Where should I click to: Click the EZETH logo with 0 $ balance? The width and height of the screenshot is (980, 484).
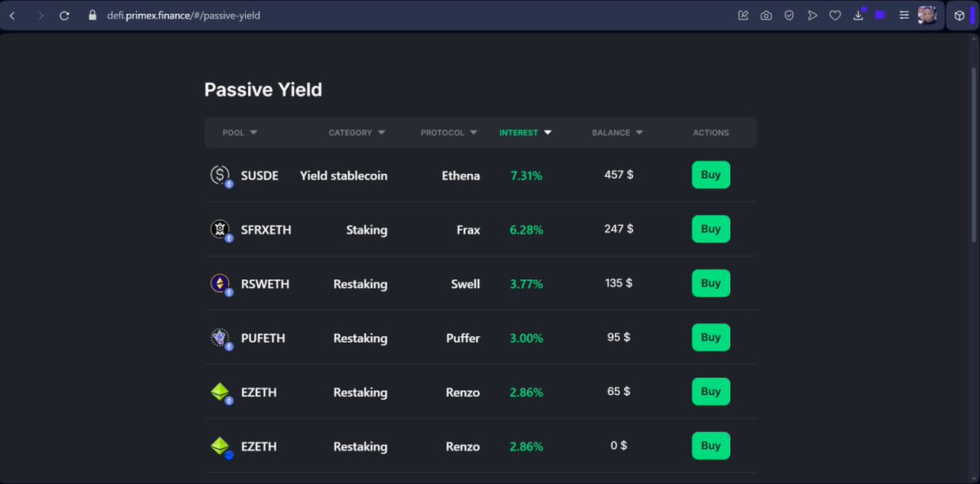220,447
